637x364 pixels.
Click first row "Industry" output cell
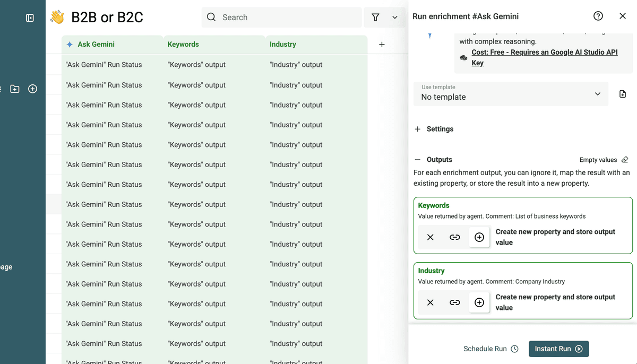point(316,65)
